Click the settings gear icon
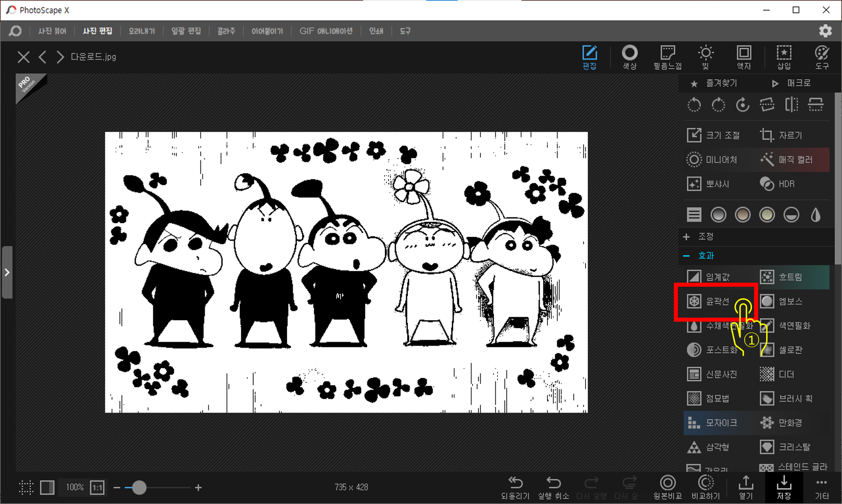842x504 pixels. [825, 31]
